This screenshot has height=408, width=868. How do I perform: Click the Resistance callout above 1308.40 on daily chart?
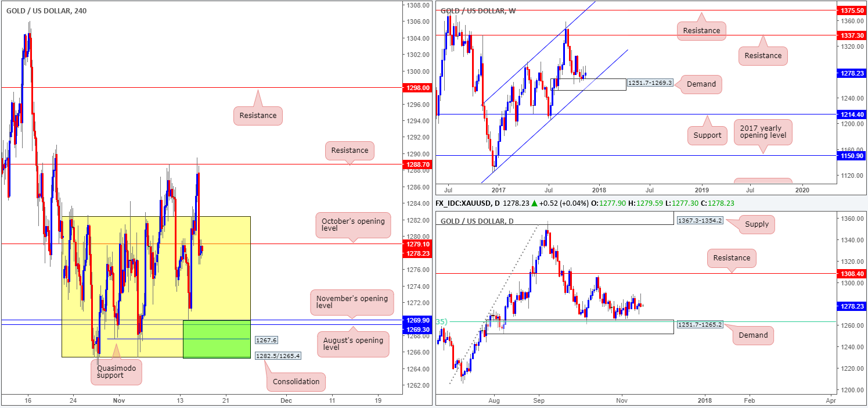point(732,258)
